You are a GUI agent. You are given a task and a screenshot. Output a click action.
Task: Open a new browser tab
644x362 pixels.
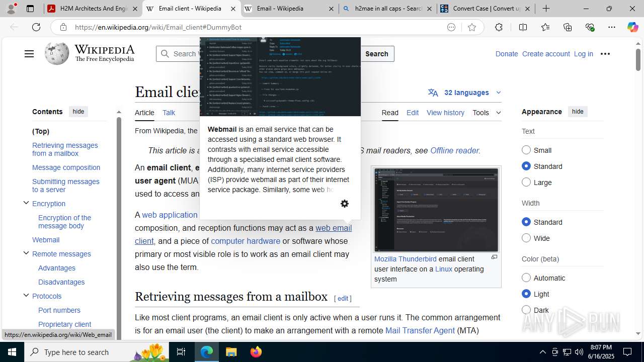(x=546, y=9)
